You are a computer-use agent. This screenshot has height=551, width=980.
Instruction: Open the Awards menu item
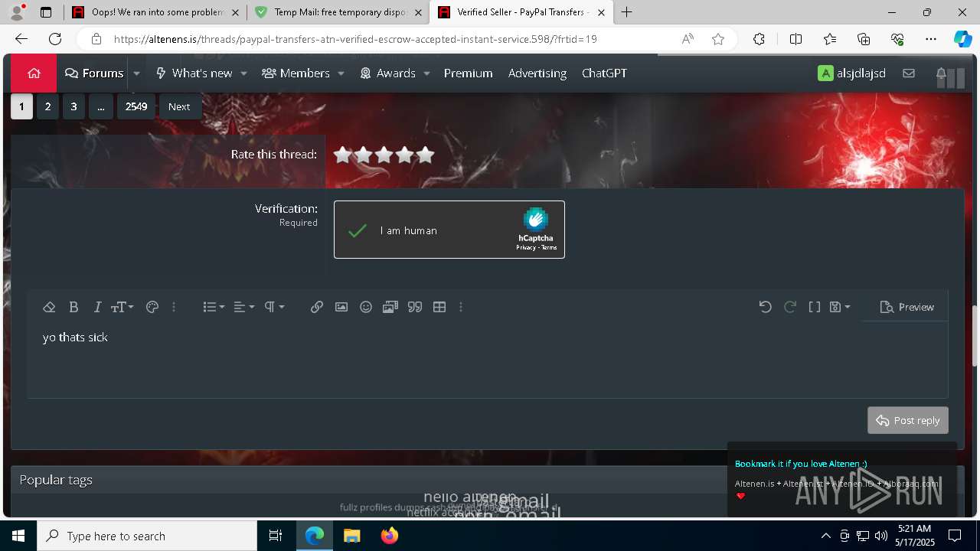(387, 73)
